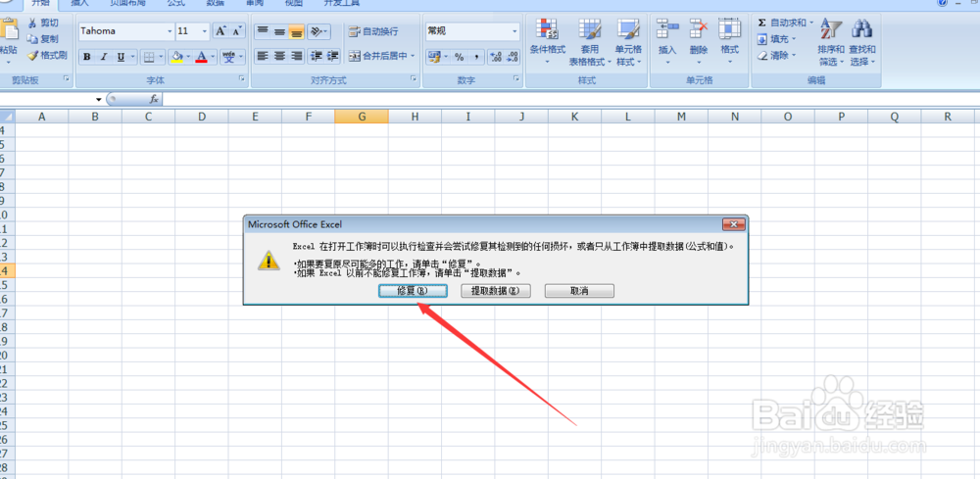Select the Format Painter (格式刷) brush

(x=47, y=55)
